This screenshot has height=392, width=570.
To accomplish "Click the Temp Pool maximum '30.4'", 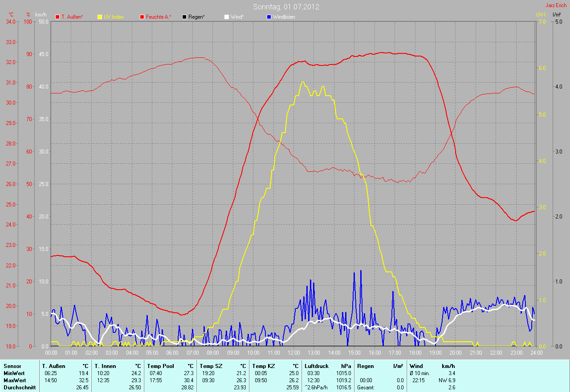I will click(x=189, y=380).
